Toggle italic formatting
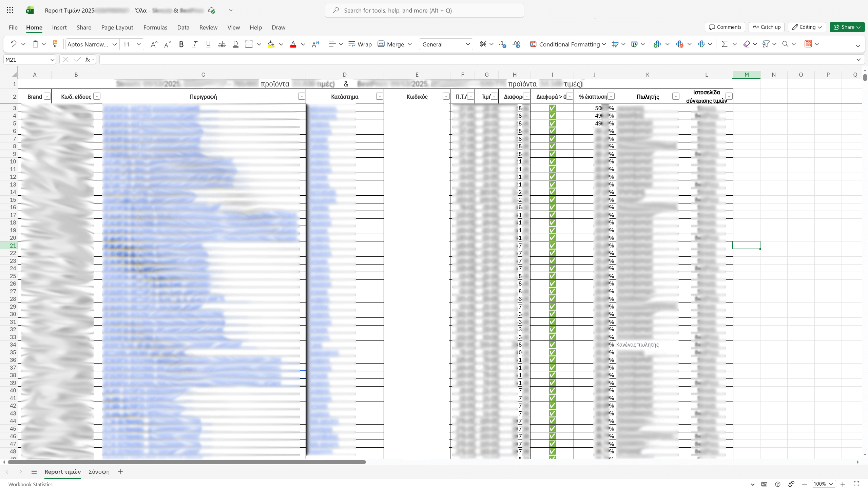 click(x=195, y=44)
